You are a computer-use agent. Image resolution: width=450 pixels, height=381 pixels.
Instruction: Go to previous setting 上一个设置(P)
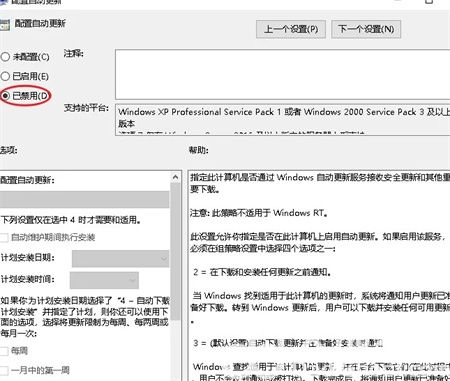click(291, 29)
